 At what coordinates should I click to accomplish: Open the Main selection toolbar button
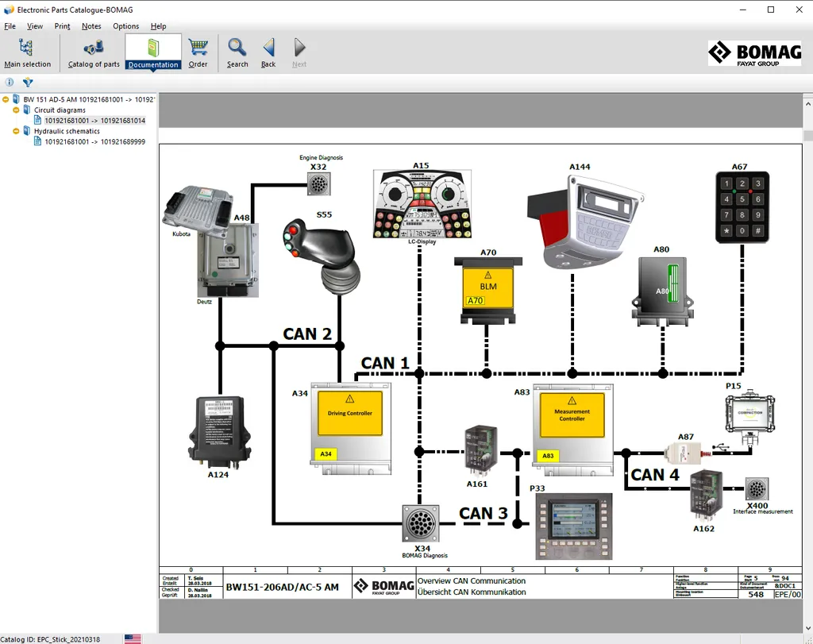click(28, 53)
